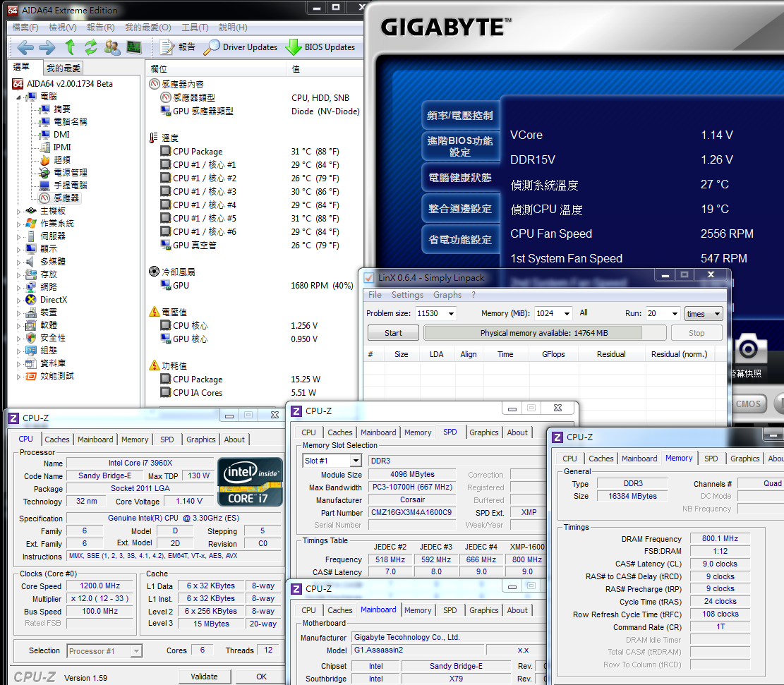Open Driver Updates in AIDA64 toolbar

pyautogui.click(x=241, y=47)
